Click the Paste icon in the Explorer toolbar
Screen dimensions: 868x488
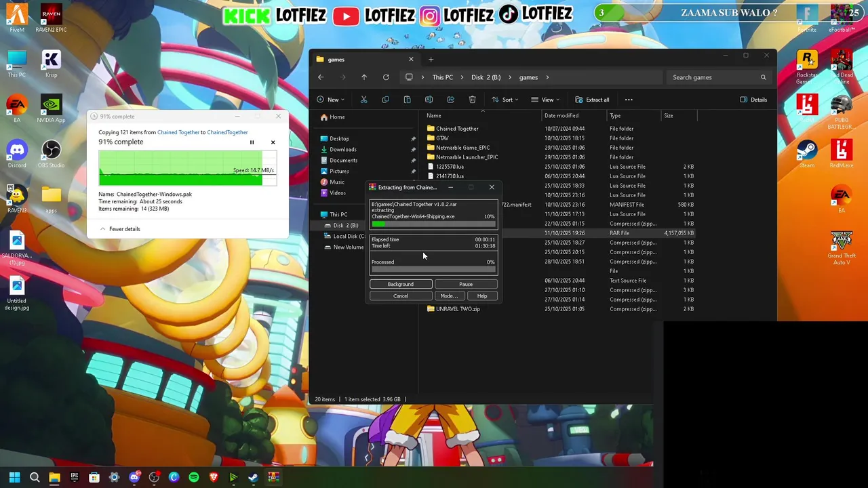pyautogui.click(x=407, y=100)
